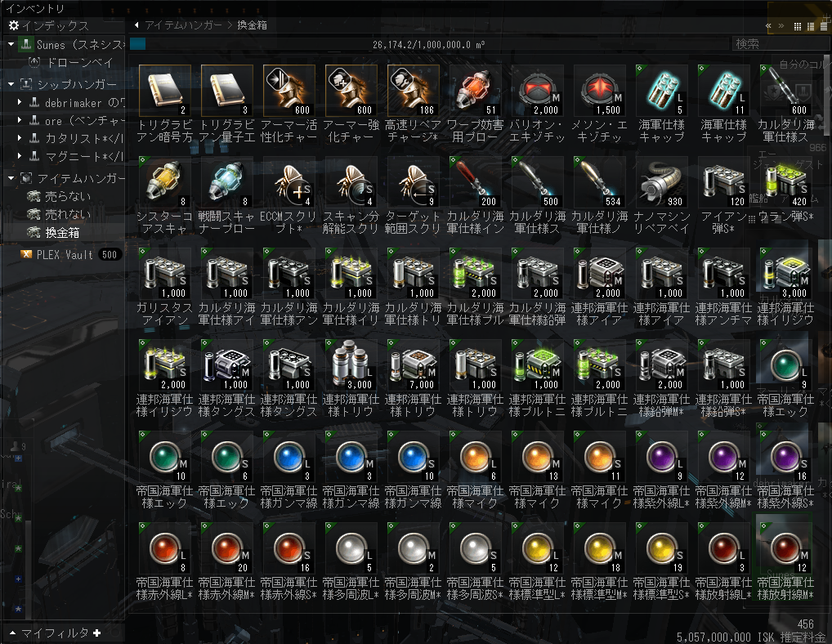
Task: Open アイテムハンガー in the breadcrumb path
Action: coord(184,25)
